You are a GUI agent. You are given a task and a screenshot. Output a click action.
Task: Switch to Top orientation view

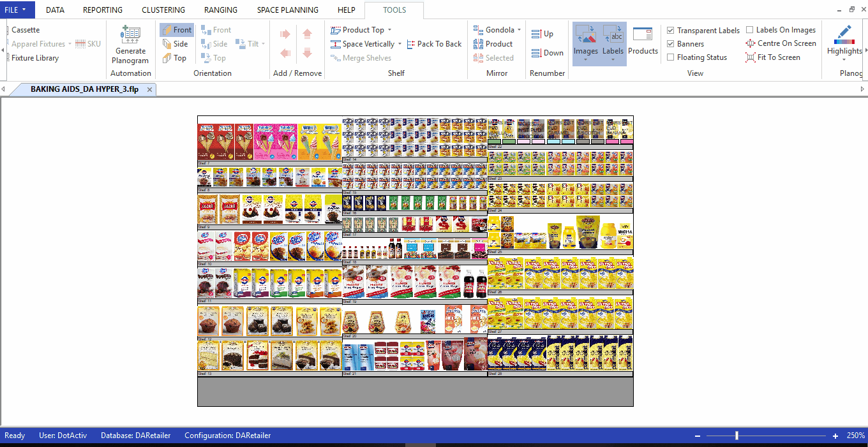point(174,58)
